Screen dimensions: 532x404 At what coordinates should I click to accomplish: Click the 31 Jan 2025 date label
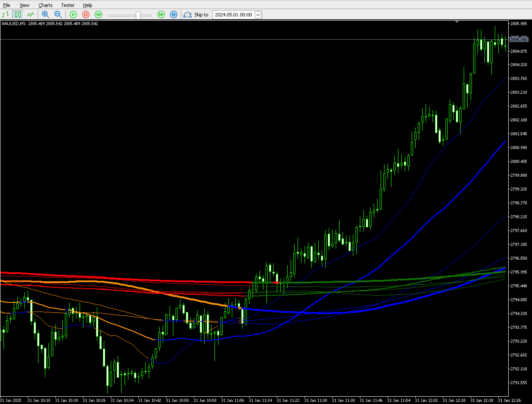click(x=11, y=401)
